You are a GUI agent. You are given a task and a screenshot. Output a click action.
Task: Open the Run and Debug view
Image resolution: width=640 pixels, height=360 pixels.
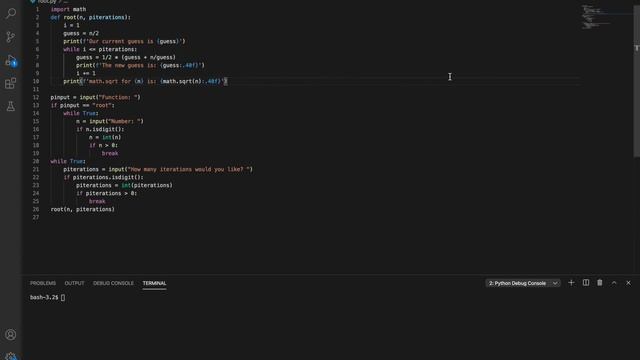(11, 60)
